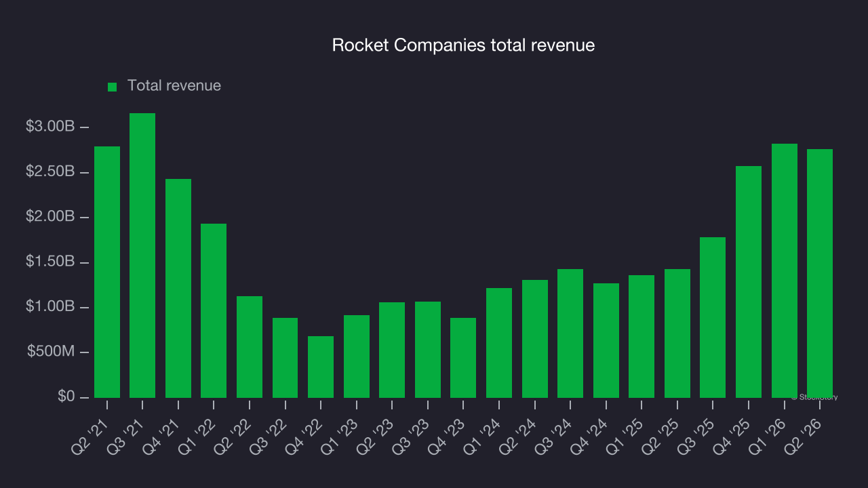Click the Q4 '21 revenue bar
Screen dimensions: 868x488
click(x=178, y=288)
